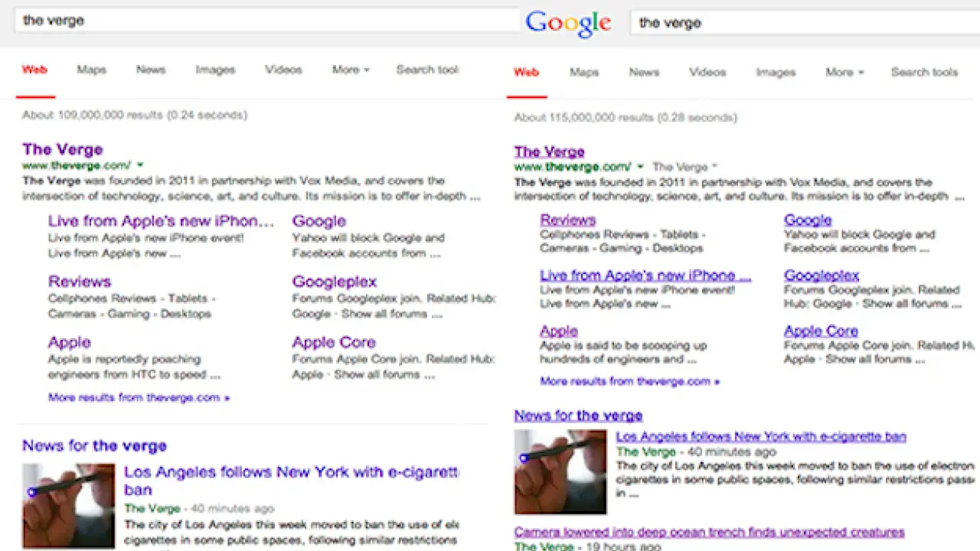Open the Images tab in the left pane
The image size is (980, 551).
(x=215, y=70)
